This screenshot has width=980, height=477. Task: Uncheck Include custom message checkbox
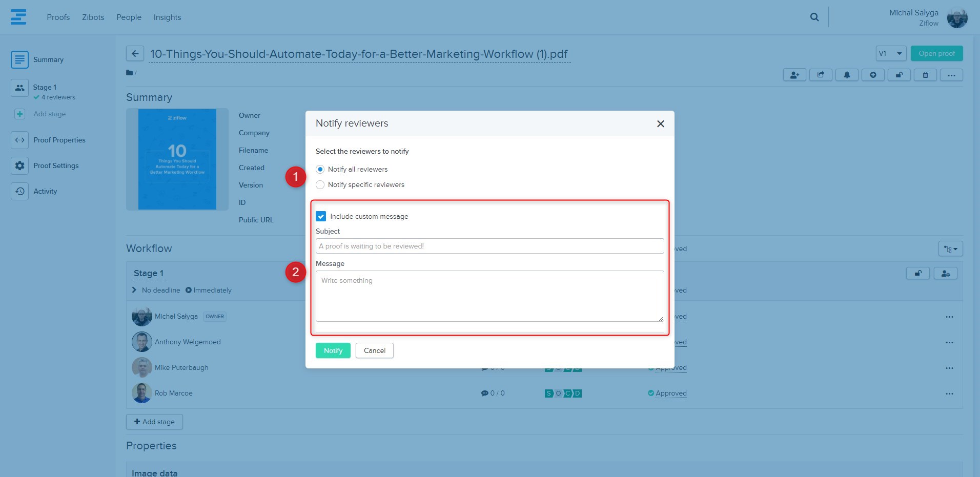(321, 216)
